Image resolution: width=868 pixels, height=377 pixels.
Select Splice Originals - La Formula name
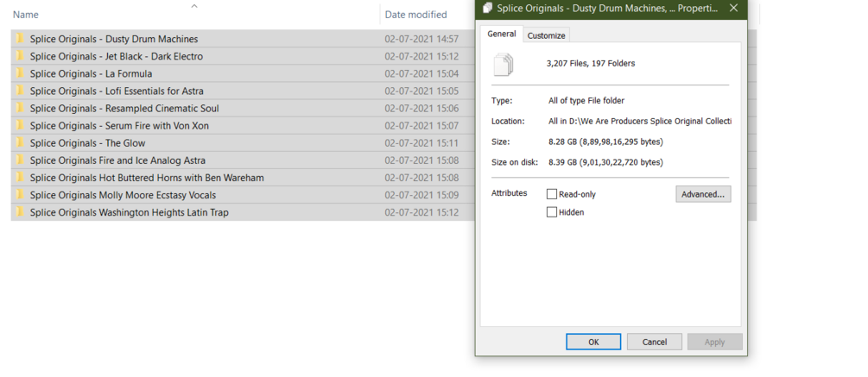[x=91, y=73]
